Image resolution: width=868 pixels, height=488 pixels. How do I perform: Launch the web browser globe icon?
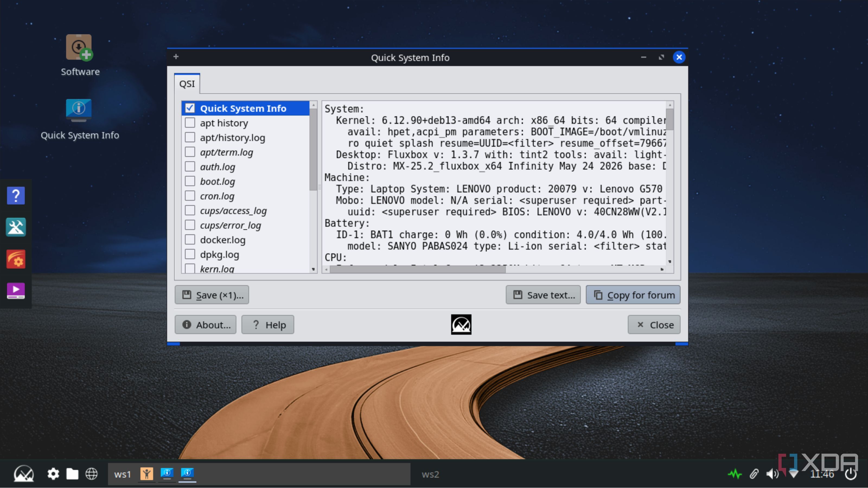tap(91, 474)
